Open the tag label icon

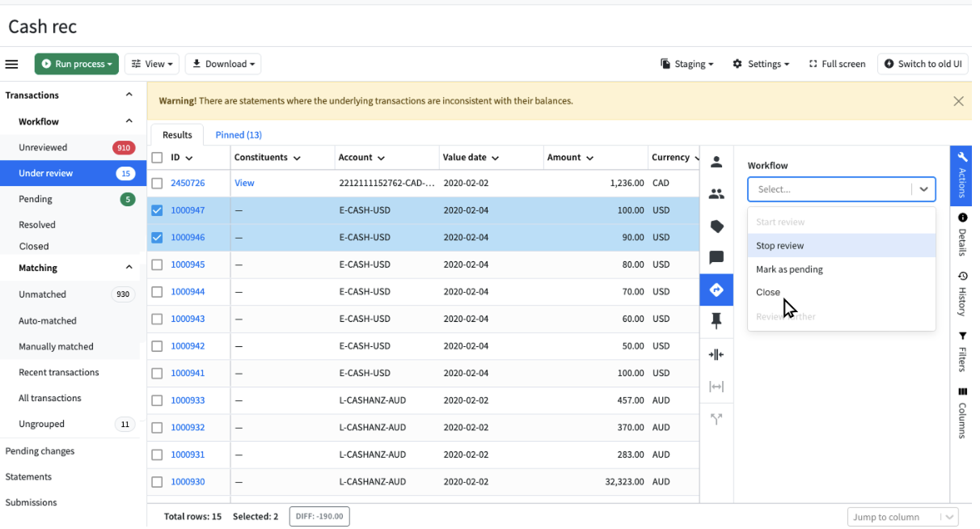pos(716,226)
